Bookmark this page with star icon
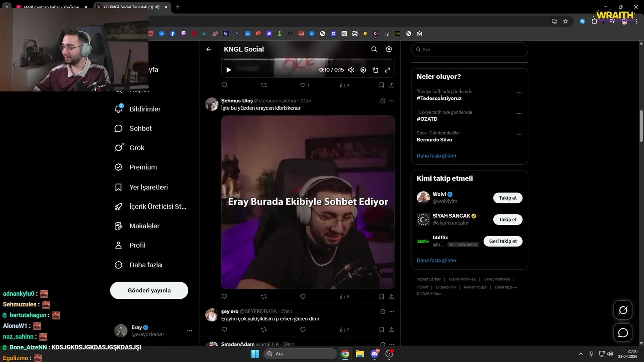This screenshot has width=644, height=362. pos(566,21)
